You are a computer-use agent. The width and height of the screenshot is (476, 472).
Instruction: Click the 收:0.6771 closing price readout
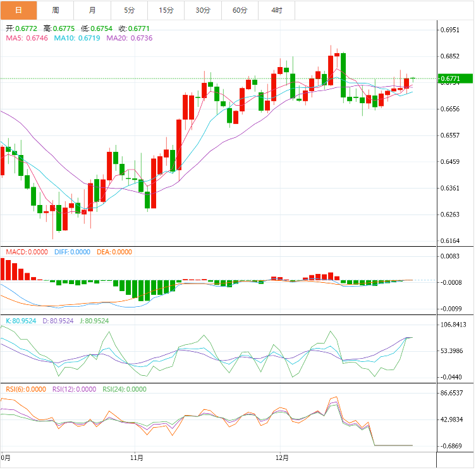pos(138,28)
